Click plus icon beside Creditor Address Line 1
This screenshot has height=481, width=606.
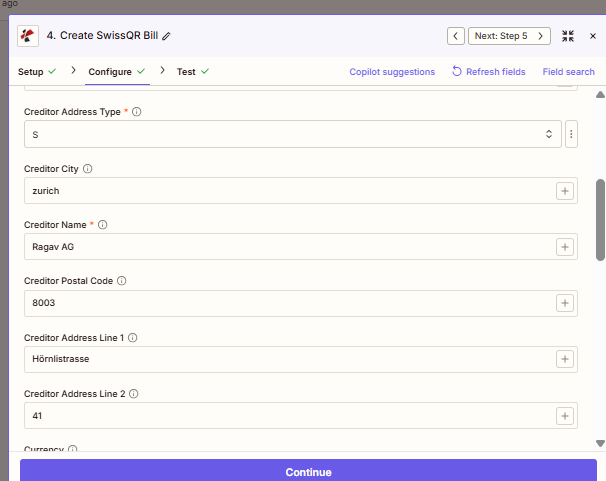click(x=564, y=359)
